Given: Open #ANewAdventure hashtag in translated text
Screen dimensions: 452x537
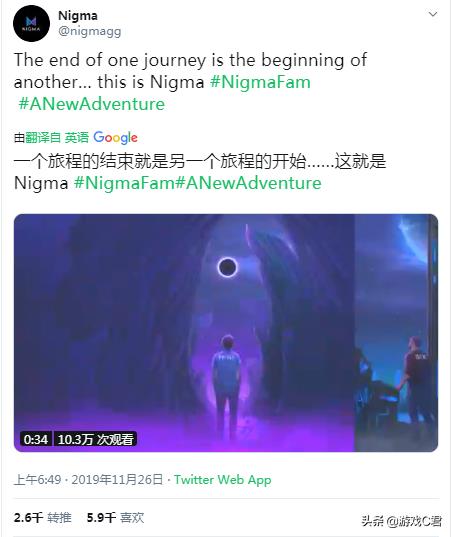Looking at the screenshot, I should 249,183.
